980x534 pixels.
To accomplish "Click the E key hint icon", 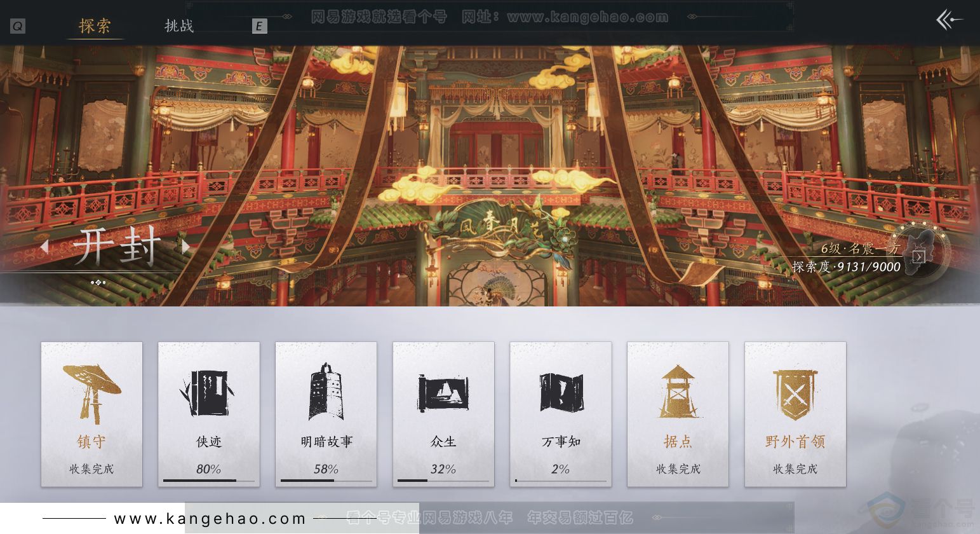I will (x=259, y=26).
